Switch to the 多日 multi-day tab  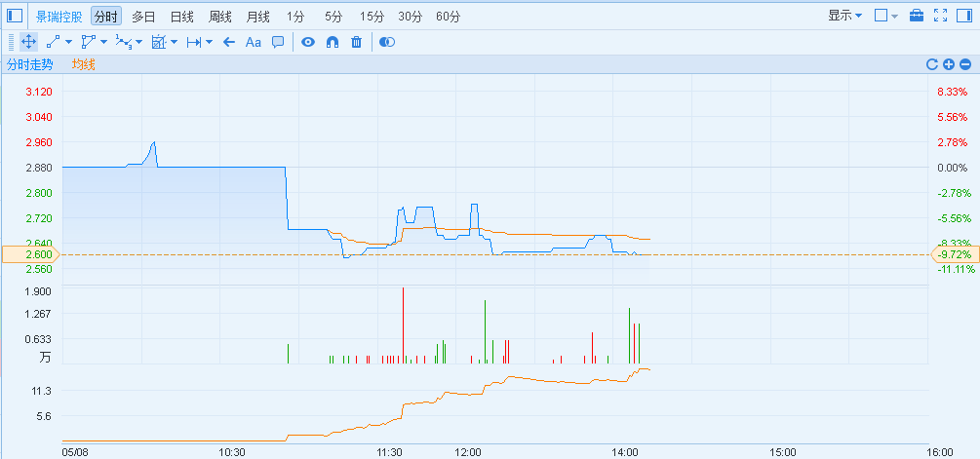click(143, 17)
